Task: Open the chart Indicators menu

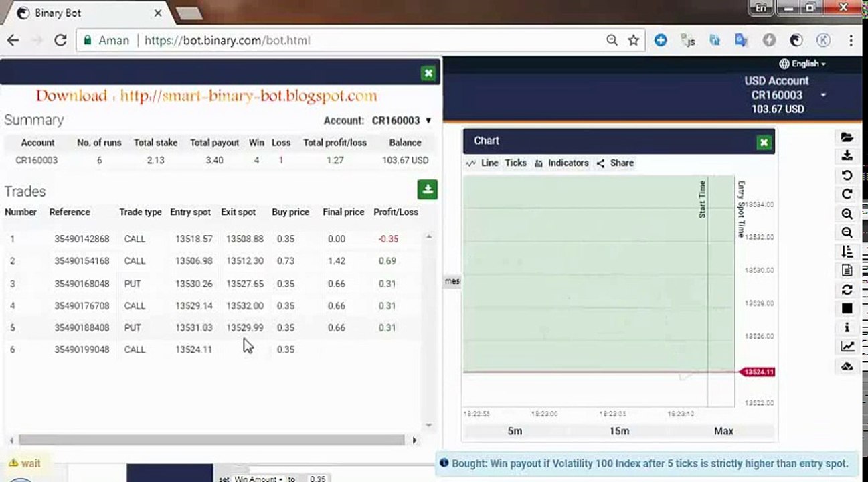Action: pos(561,163)
